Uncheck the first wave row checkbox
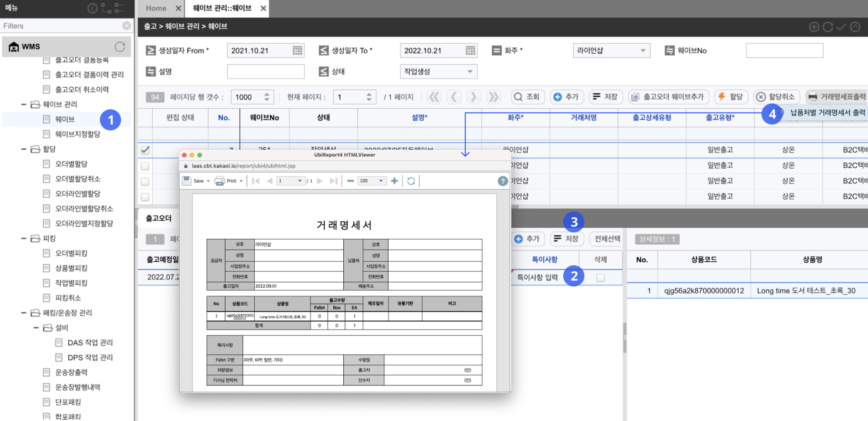The image size is (868, 421). point(145,150)
